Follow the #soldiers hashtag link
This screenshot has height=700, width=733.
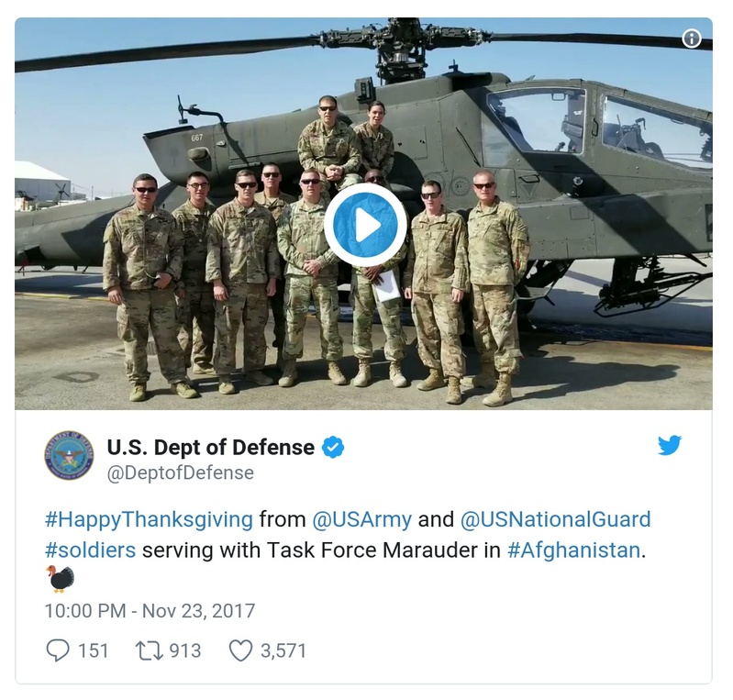click(x=90, y=550)
